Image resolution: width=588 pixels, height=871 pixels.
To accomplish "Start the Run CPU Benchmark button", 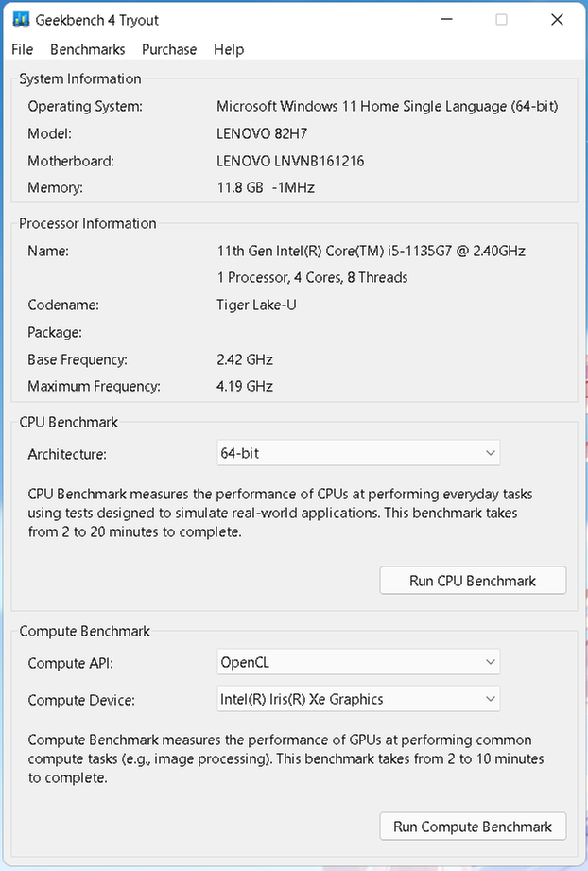I will tap(473, 581).
